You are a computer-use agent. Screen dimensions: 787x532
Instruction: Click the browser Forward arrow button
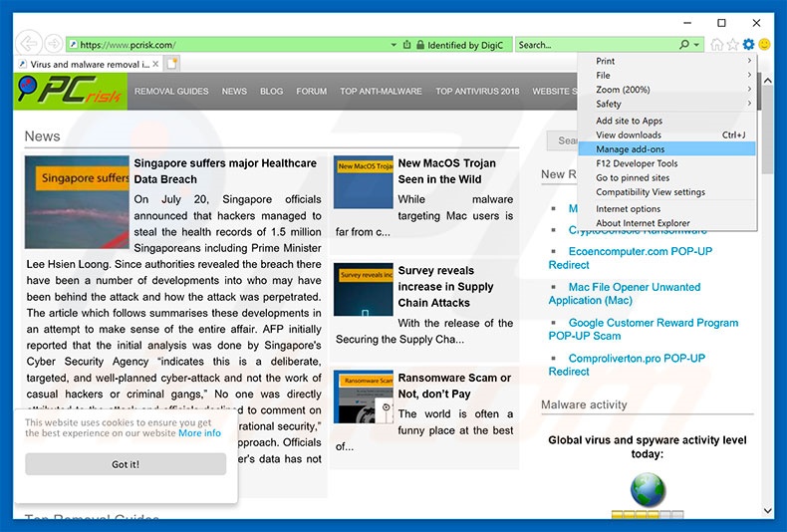click(x=52, y=45)
